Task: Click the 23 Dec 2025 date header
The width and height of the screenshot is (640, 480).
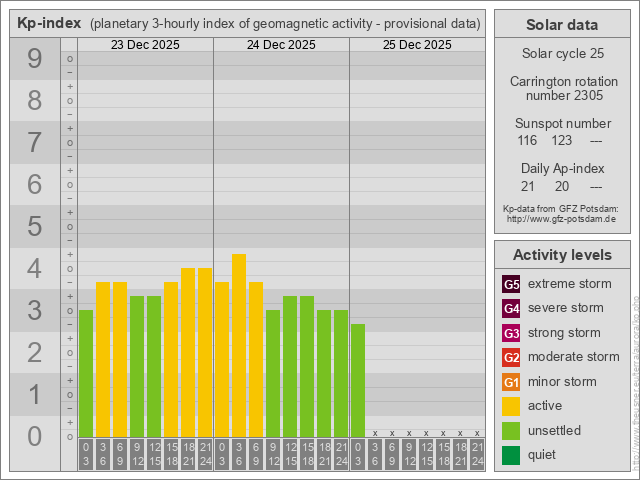Action: pyautogui.click(x=145, y=45)
